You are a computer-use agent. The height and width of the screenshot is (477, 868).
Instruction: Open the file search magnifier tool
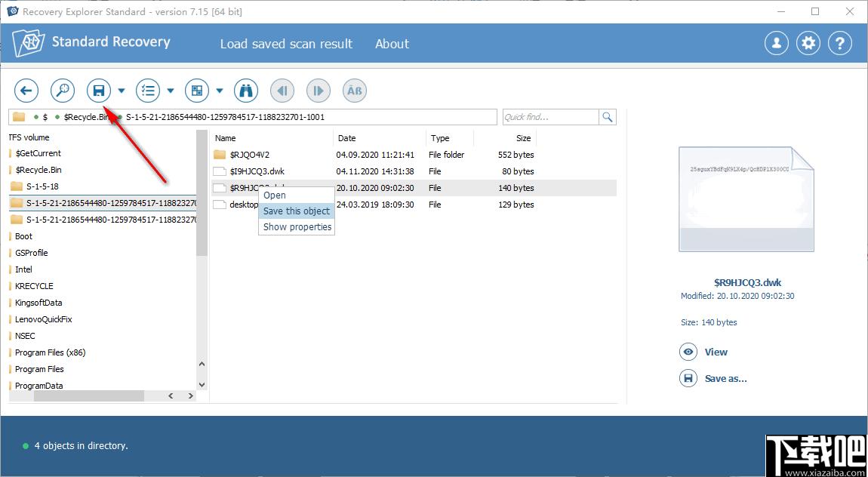[63, 91]
